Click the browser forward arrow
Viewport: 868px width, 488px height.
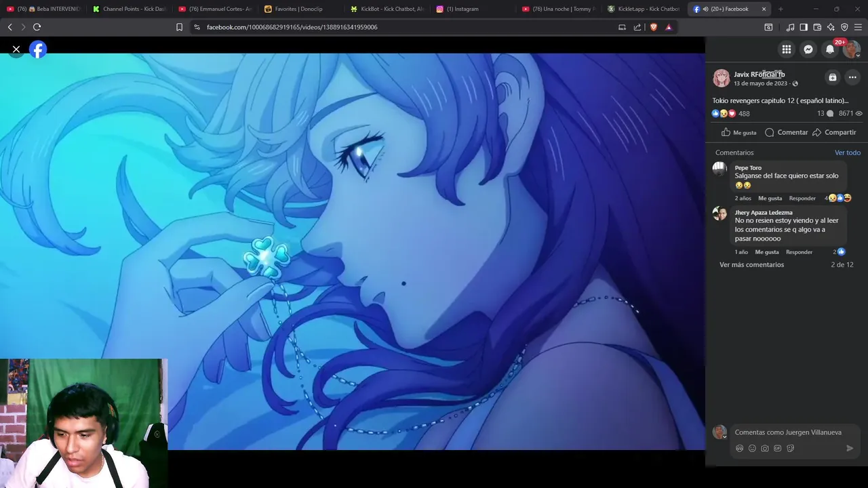23,27
